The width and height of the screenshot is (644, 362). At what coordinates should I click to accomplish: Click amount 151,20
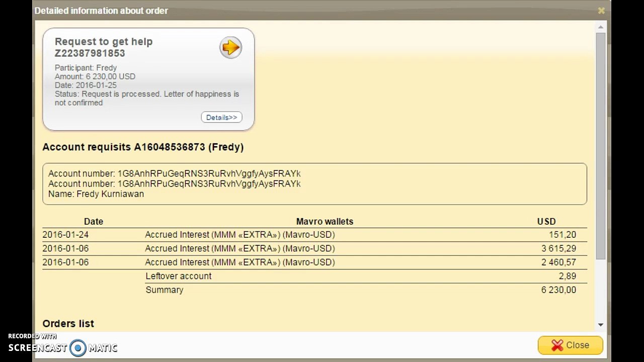(562, 235)
